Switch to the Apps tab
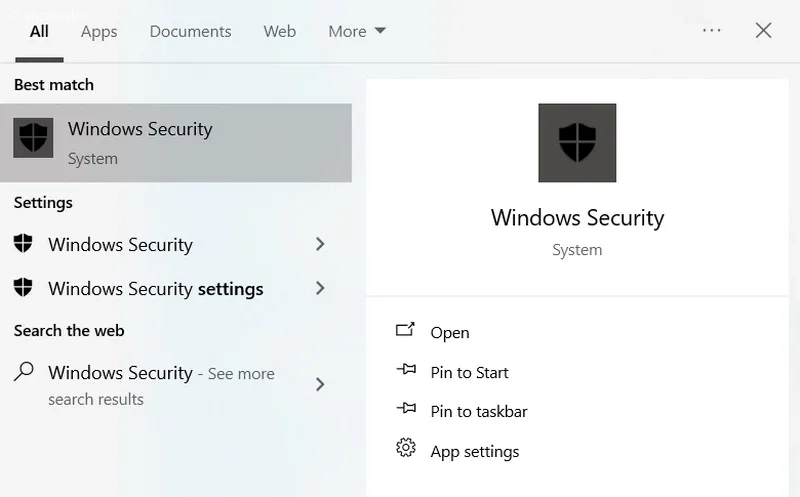 (x=99, y=31)
